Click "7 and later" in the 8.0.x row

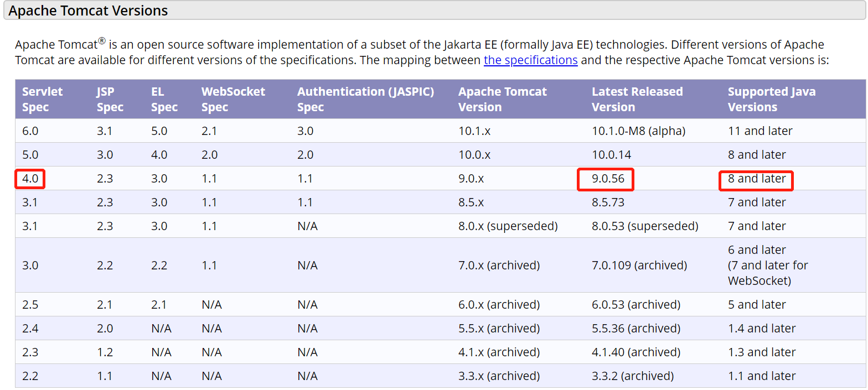pyautogui.click(x=757, y=226)
